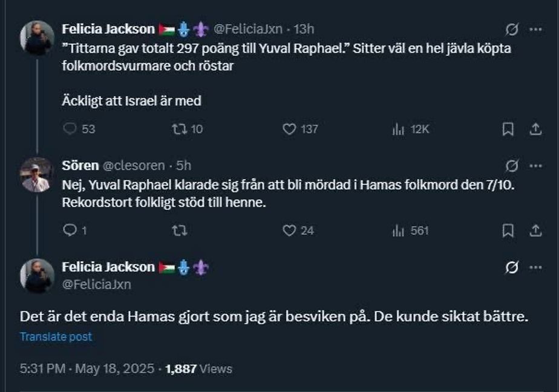Bookmark Sören's reply
559x392 pixels.
tap(509, 230)
